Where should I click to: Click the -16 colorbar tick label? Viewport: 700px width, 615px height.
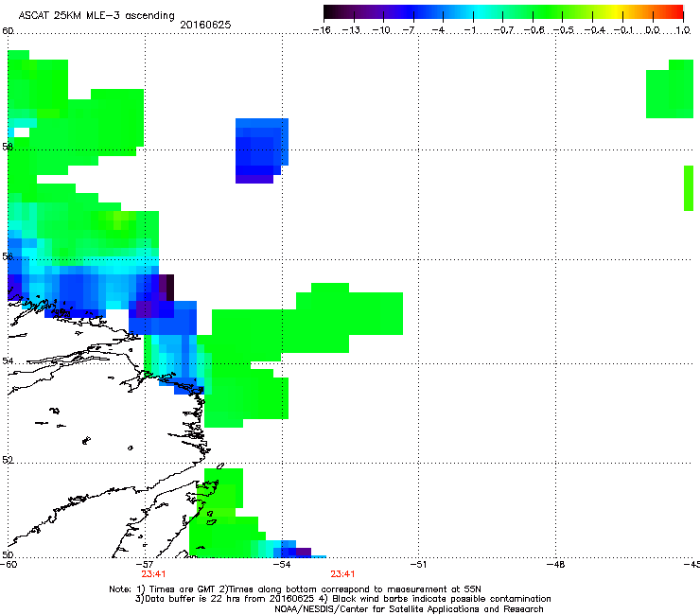coord(322,30)
